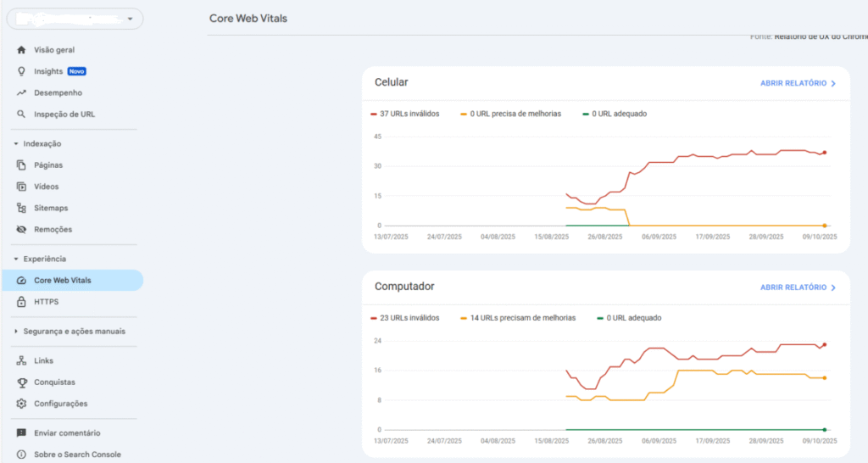Click the HTTPS padlock icon
The image size is (868, 463).
[21, 302]
